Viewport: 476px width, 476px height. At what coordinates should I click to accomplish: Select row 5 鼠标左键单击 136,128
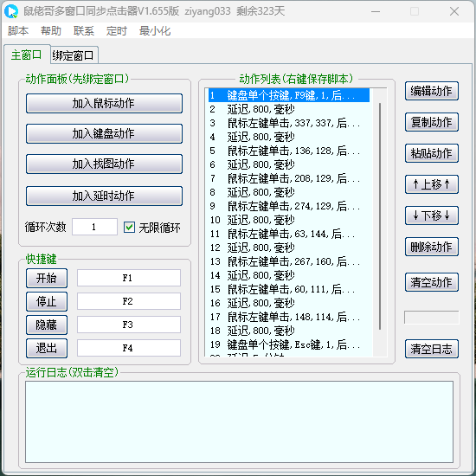pos(289,151)
